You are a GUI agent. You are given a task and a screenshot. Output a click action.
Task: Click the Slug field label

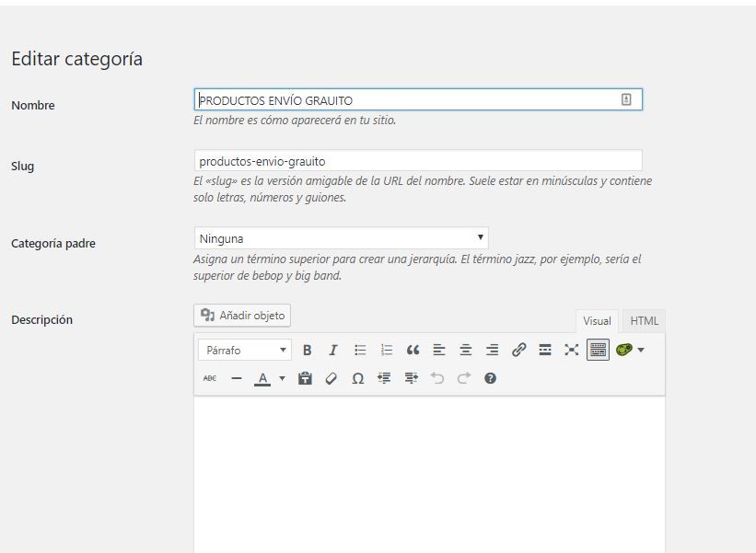[23, 167]
